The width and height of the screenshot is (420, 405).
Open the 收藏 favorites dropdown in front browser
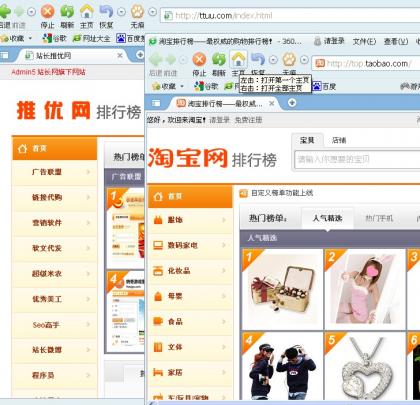pyautogui.click(x=168, y=86)
